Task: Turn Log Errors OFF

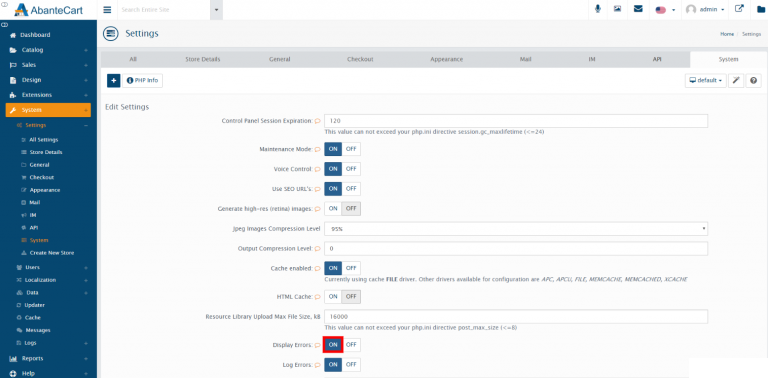Action: pyautogui.click(x=351, y=365)
